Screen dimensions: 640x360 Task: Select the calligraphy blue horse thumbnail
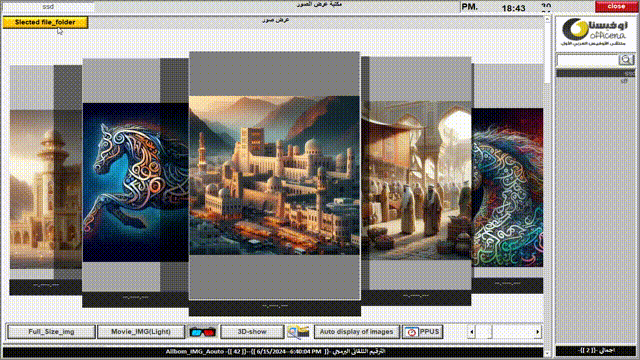pyautogui.click(x=136, y=182)
